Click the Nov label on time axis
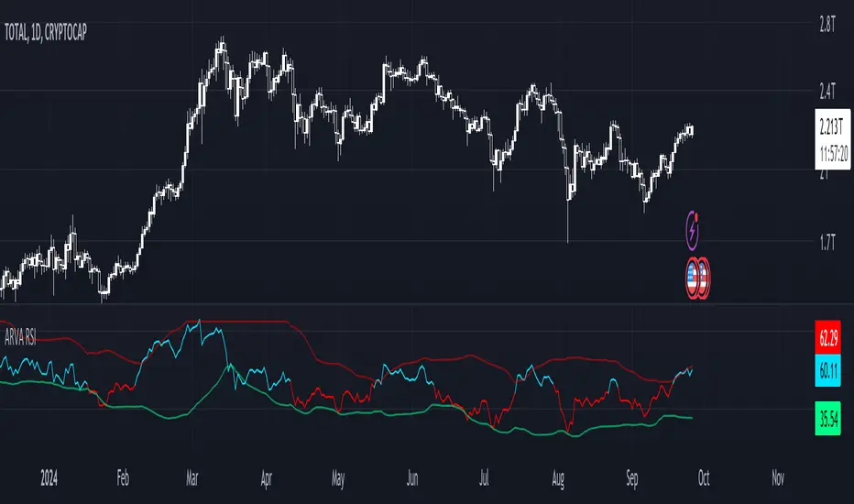 click(778, 478)
